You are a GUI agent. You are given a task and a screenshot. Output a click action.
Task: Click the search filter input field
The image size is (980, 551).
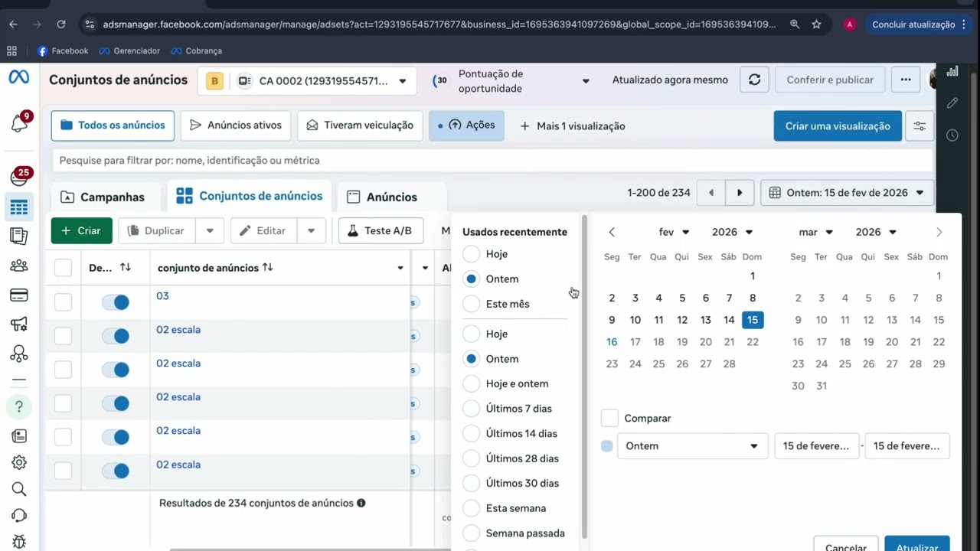(x=492, y=160)
